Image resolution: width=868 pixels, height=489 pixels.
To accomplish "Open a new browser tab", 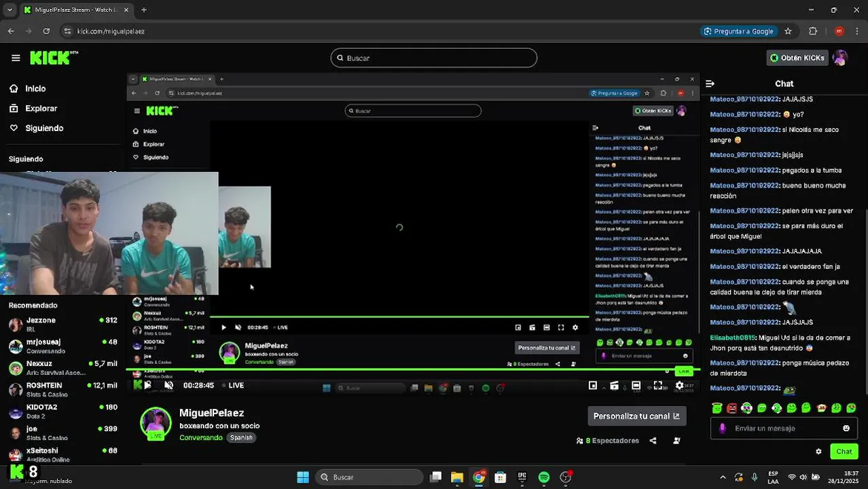I will [144, 10].
